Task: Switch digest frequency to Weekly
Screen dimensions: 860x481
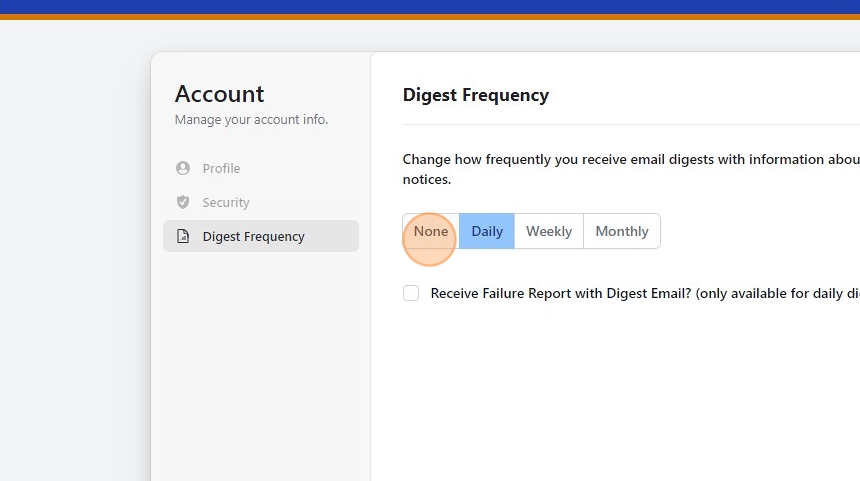Action: click(x=549, y=231)
